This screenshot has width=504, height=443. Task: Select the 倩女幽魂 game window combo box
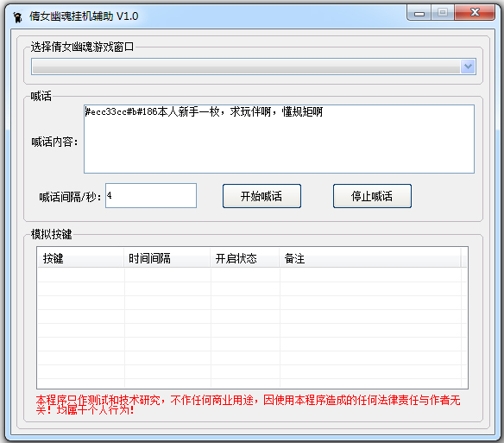[x=253, y=66]
